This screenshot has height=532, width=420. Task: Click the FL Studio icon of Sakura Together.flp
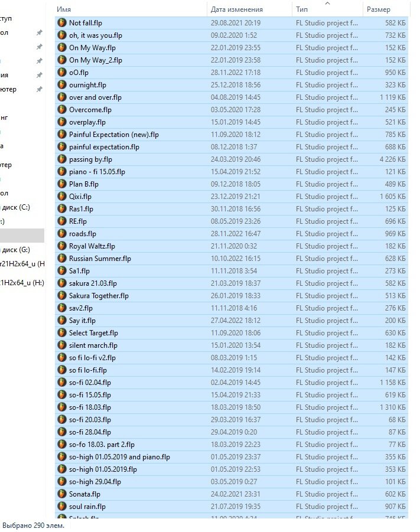[62, 295]
